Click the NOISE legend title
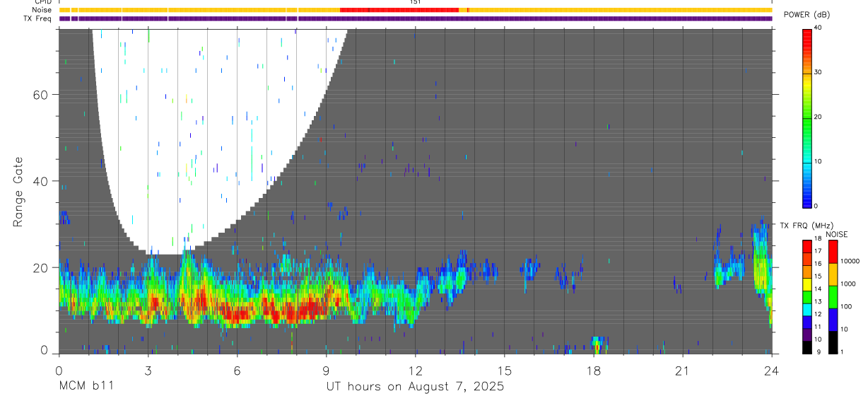The height and width of the screenshot is (401, 868). coord(837,234)
